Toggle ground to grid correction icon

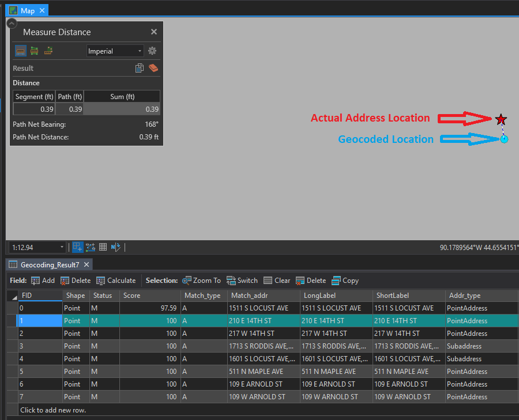(115, 247)
